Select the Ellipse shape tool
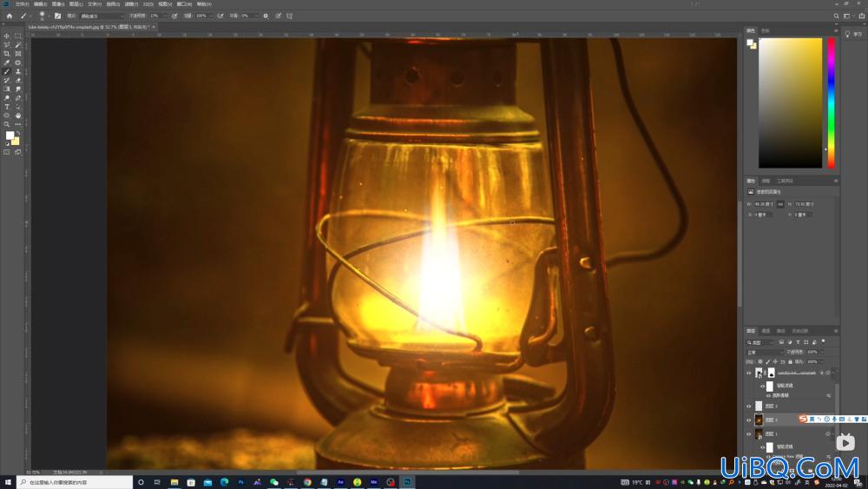This screenshot has width=868, height=489. pos(7,116)
